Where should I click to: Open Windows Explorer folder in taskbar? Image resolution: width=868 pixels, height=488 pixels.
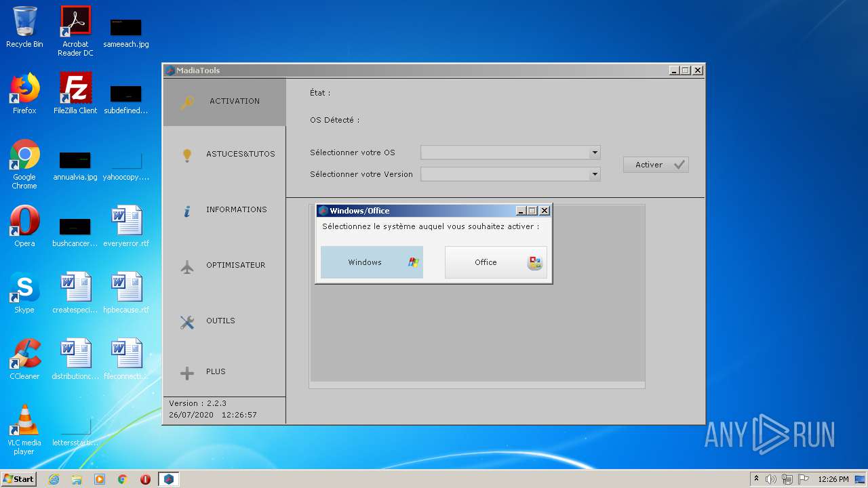77,479
